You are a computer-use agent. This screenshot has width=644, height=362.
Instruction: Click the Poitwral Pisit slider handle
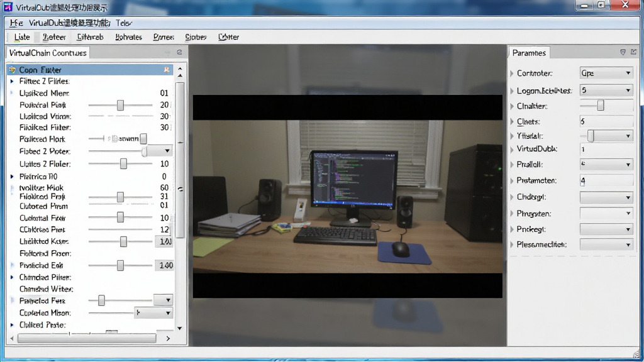pyautogui.click(x=120, y=105)
